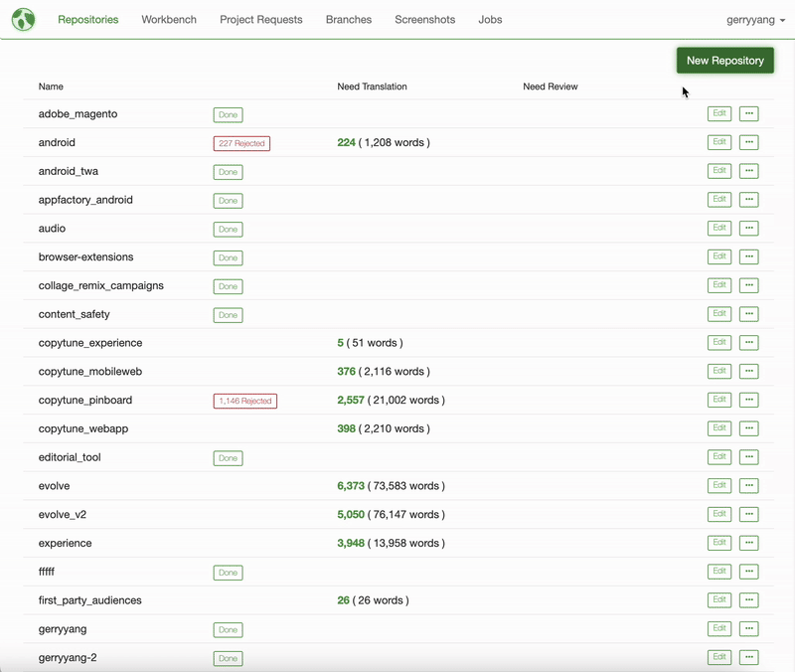The width and height of the screenshot is (795, 672).
Task: Open more options for copytune_mobileweb
Action: tap(749, 371)
